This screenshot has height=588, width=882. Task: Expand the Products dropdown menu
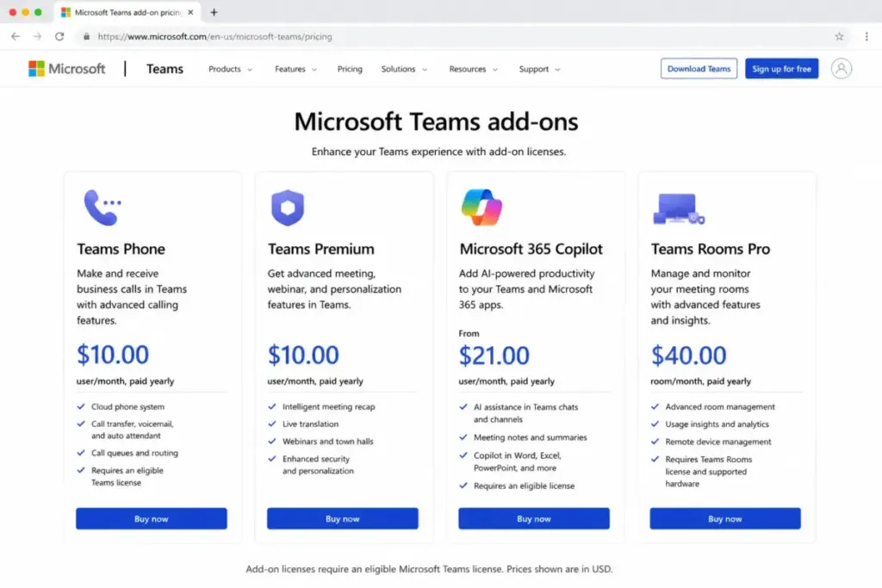click(230, 69)
